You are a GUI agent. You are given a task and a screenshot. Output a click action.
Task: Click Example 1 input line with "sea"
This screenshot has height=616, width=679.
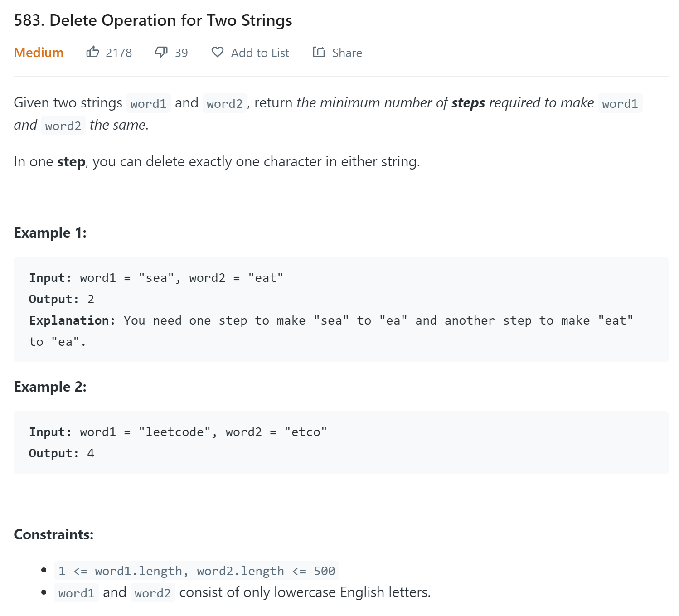[x=156, y=278]
